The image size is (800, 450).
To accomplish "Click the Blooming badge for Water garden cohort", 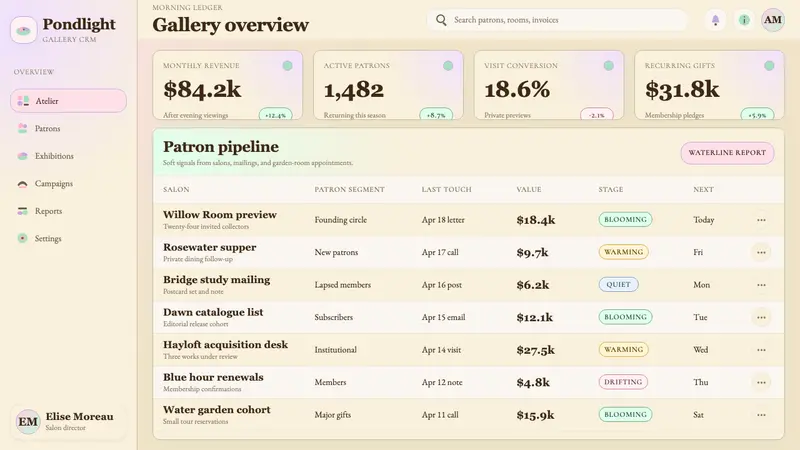I will tap(625, 414).
